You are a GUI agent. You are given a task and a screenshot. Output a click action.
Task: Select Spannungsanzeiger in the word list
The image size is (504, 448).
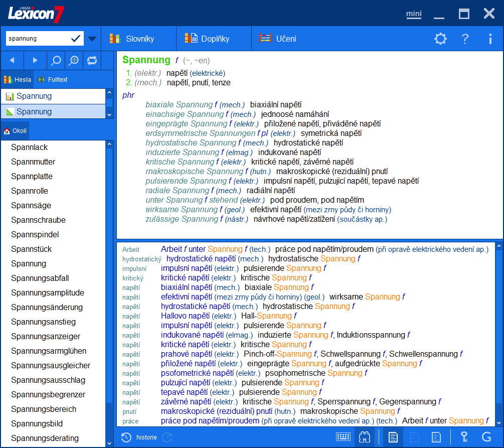pos(46,337)
